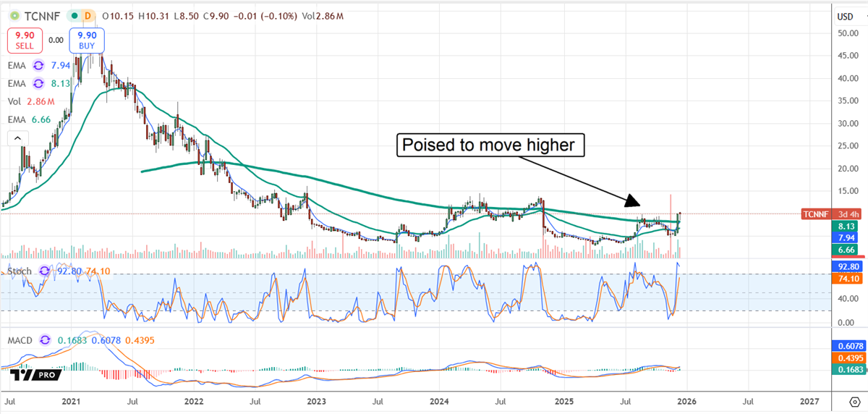Click the MACD indicator refresh icon

coord(45,340)
